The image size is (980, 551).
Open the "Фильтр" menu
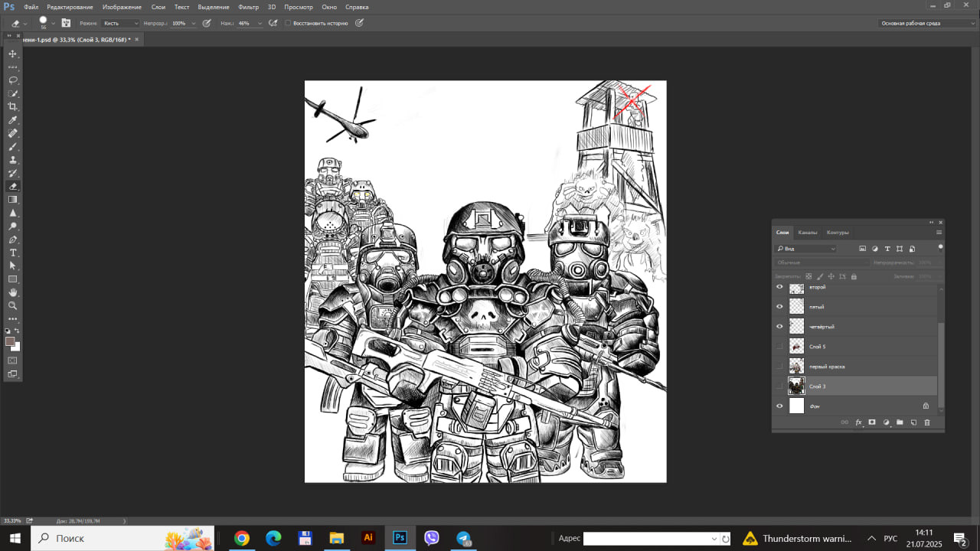point(248,7)
